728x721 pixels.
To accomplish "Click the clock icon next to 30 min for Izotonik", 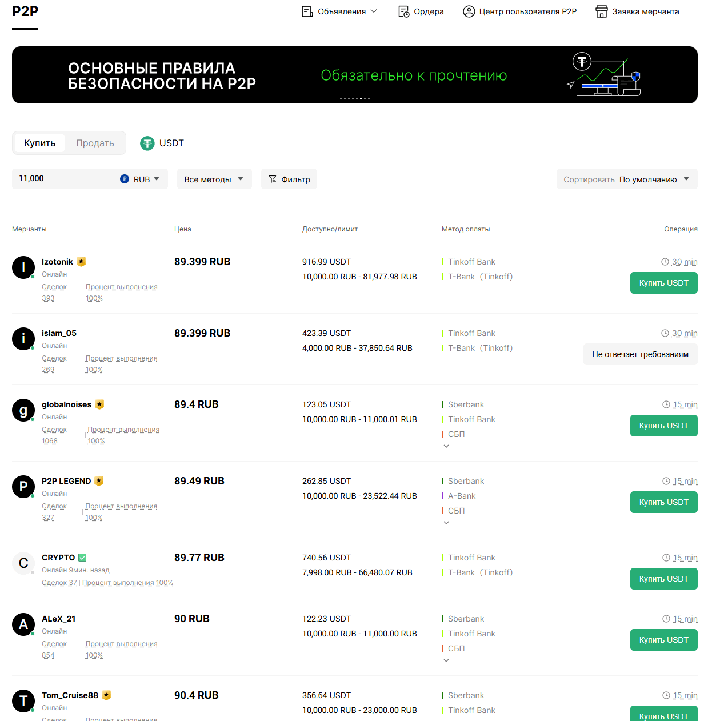I will (x=665, y=262).
